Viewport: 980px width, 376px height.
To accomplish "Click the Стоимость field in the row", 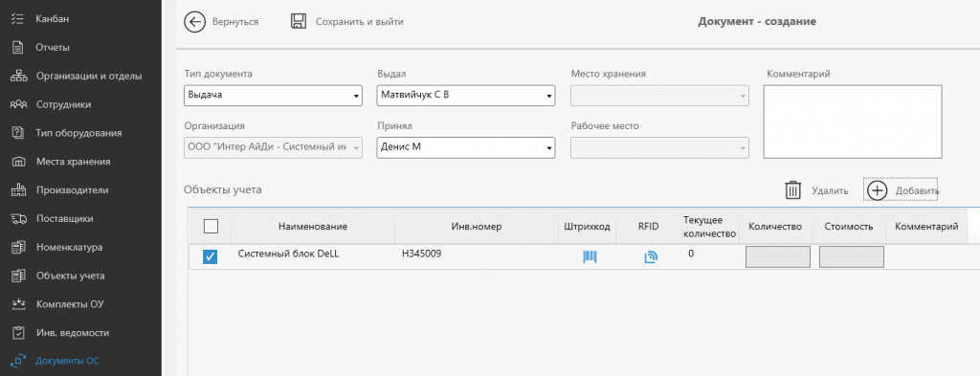I will pyautogui.click(x=851, y=256).
